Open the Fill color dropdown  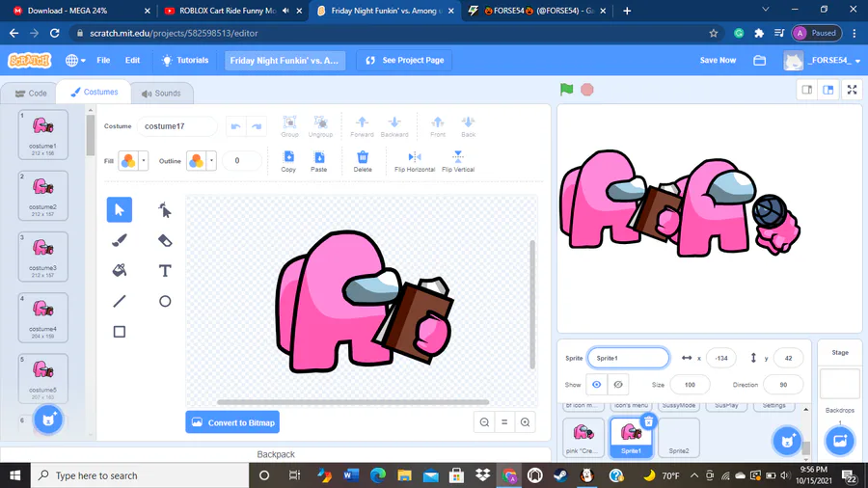144,161
